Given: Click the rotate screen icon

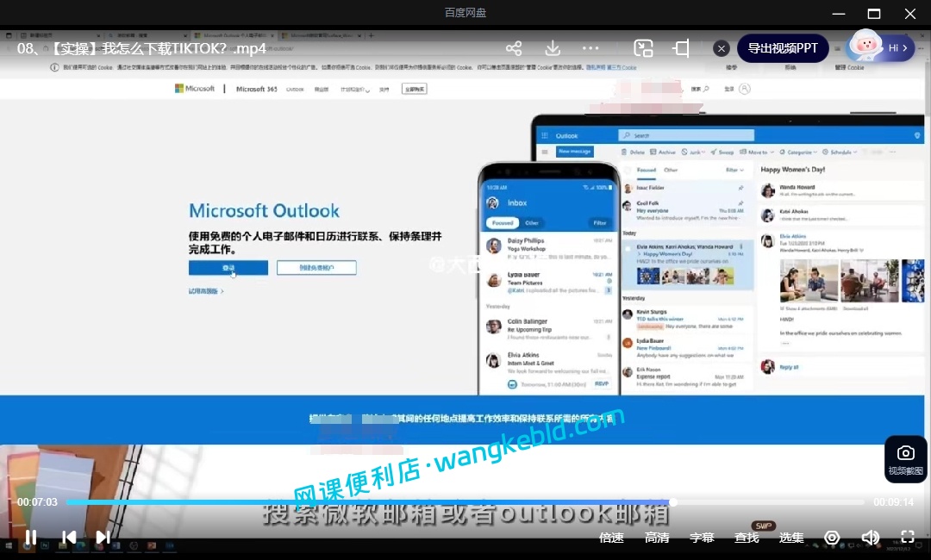Looking at the screenshot, I should [681, 48].
